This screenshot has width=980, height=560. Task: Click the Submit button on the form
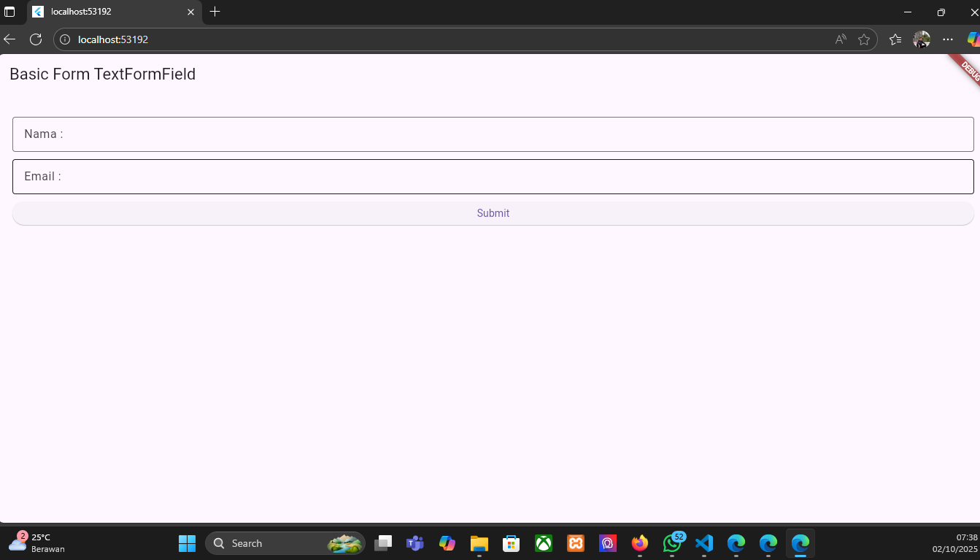point(493,212)
